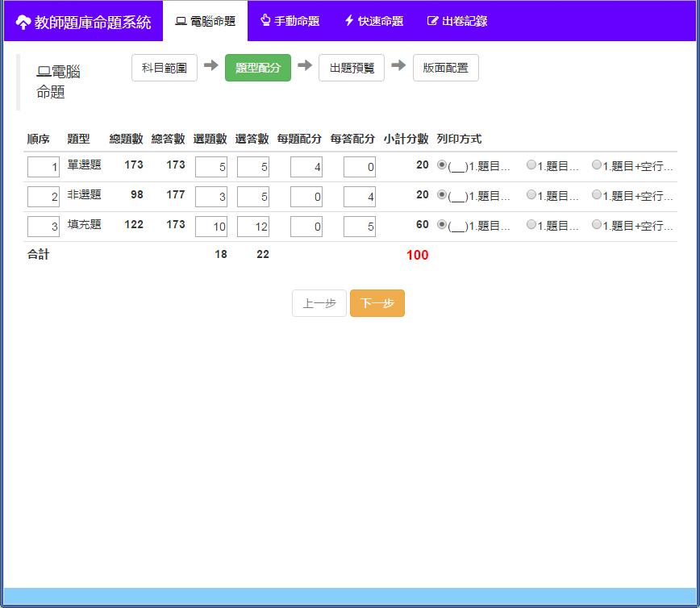700x608 pixels.
Task: Switch to the 快速命題 tab
Action: 373,21
